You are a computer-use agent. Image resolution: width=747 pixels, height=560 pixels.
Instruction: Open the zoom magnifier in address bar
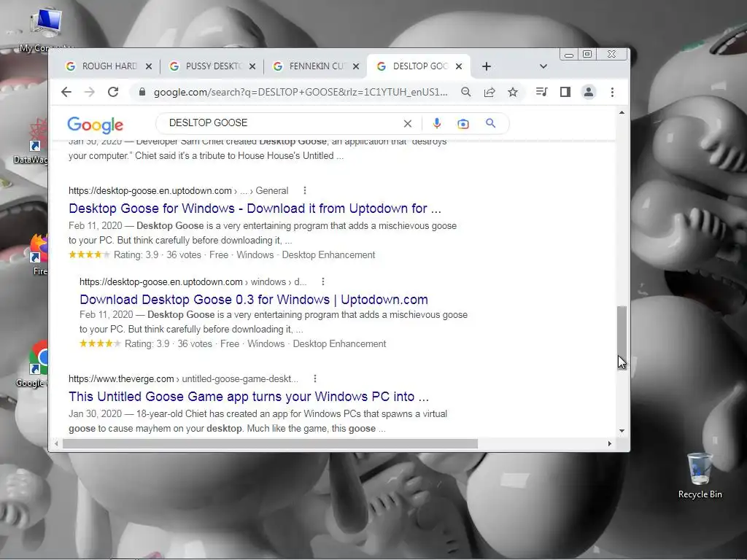point(466,92)
